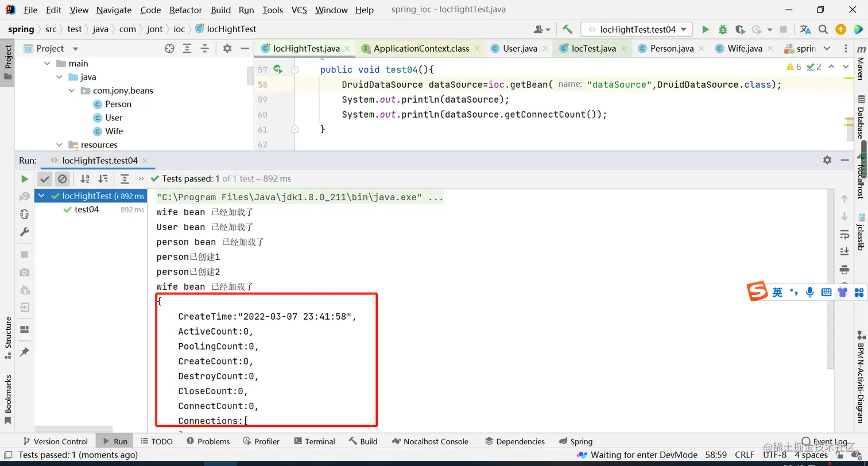Change the UTF-8 file encoding in status bar
Viewport: 868px width, 466px height.
tap(774, 455)
